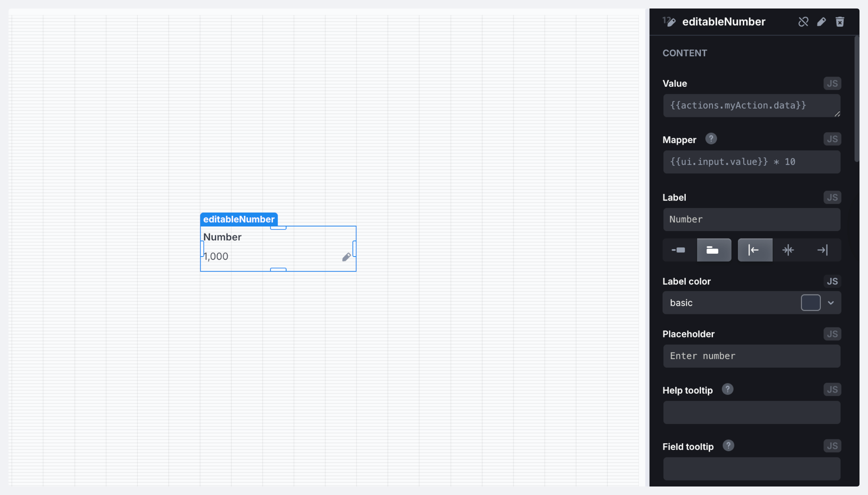Screen dimensions: 868x495
Task: Delete the component with the trash icon
Action: (840, 22)
